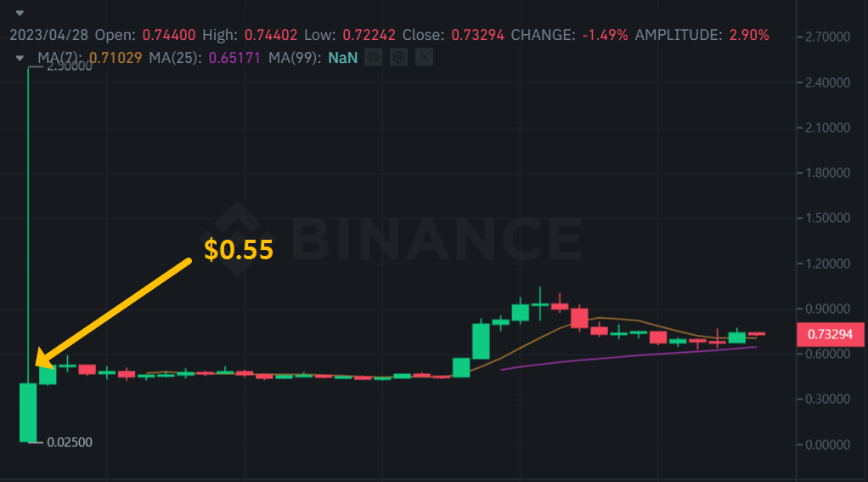Click the Open value 0.74400
The width and height of the screenshot is (868, 482).
[x=169, y=35]
